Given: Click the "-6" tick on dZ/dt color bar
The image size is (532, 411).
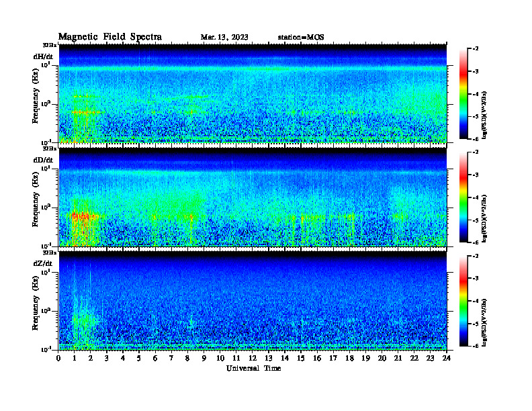Looking at the screenshot, I should (476, 346).
